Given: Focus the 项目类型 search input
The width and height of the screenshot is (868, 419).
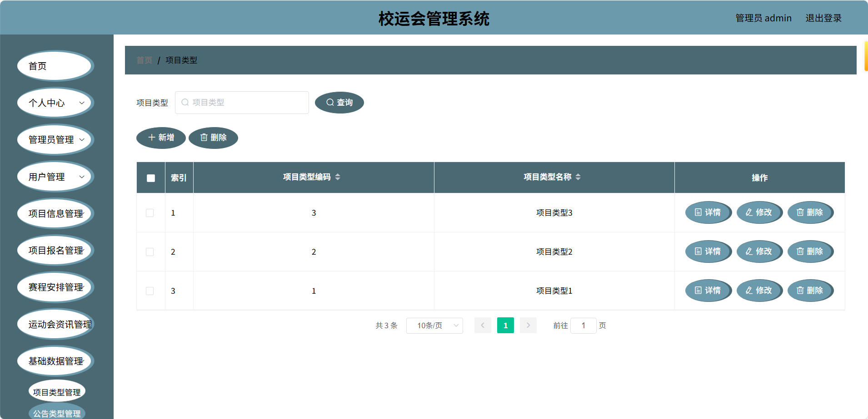Looking at the screenshot, I should tap(242, 103).
